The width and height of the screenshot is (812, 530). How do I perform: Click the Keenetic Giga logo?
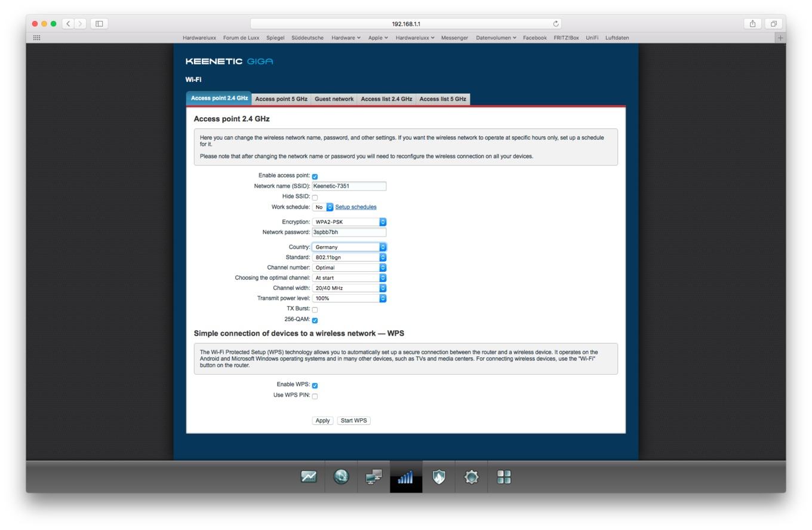(x=229, y=62)
